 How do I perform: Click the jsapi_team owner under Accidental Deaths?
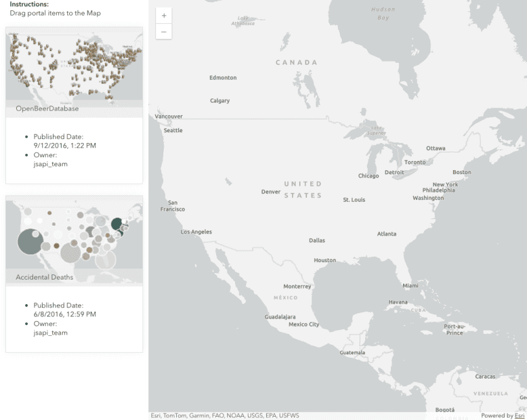coord(50,333)
